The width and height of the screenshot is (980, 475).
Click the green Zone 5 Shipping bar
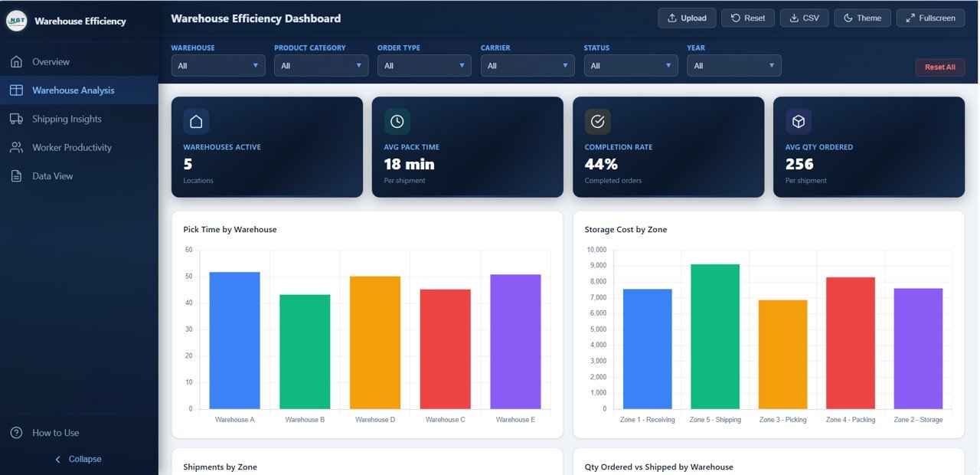pos(715,337)
